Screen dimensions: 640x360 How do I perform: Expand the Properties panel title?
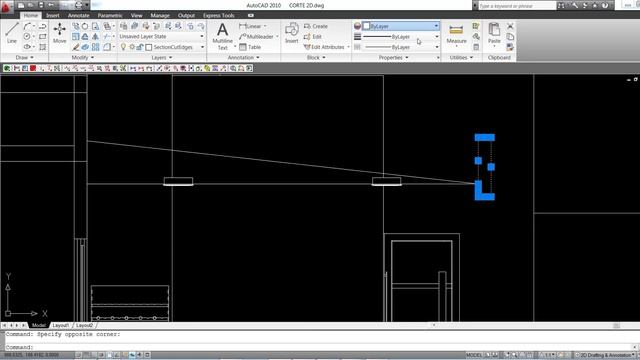[393, 58]
